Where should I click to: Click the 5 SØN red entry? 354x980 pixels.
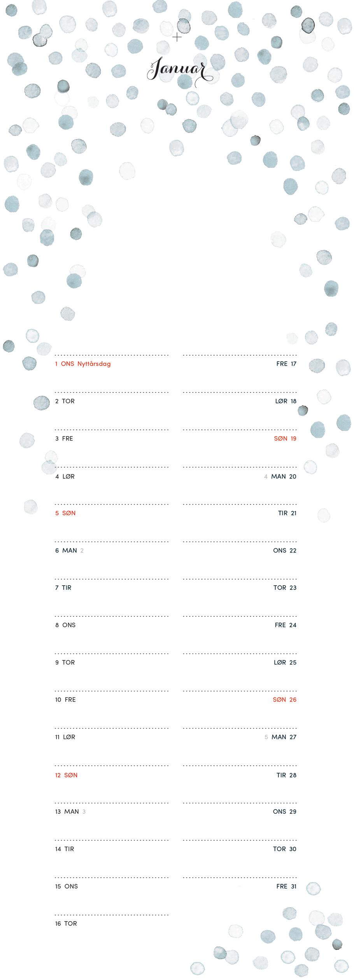65,513
